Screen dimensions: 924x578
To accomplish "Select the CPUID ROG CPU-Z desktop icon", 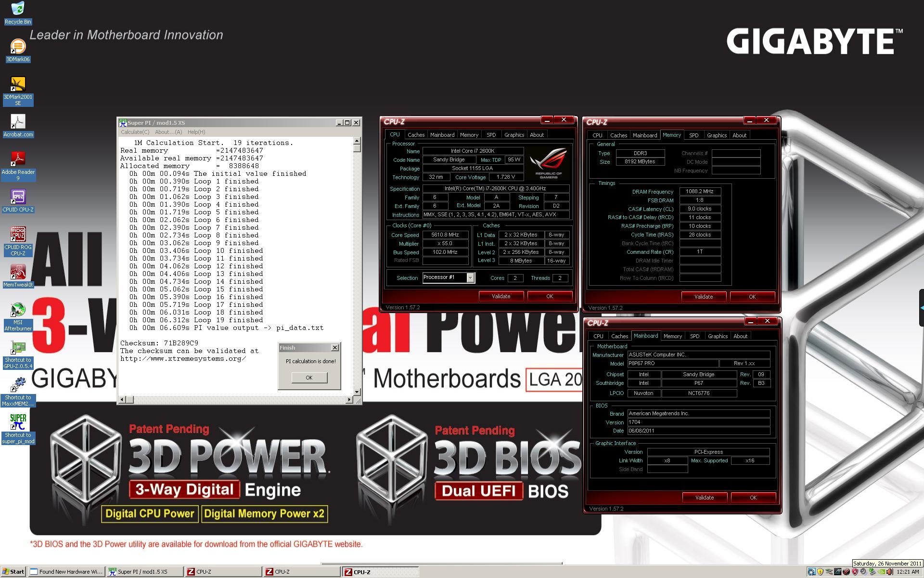I will (18, 241).
